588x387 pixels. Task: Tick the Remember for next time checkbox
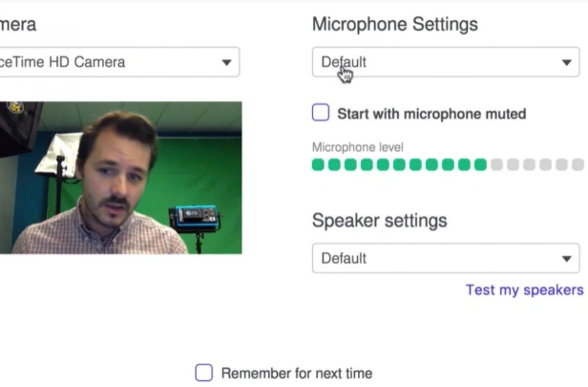pyautogui.click(x=203, y=373)
